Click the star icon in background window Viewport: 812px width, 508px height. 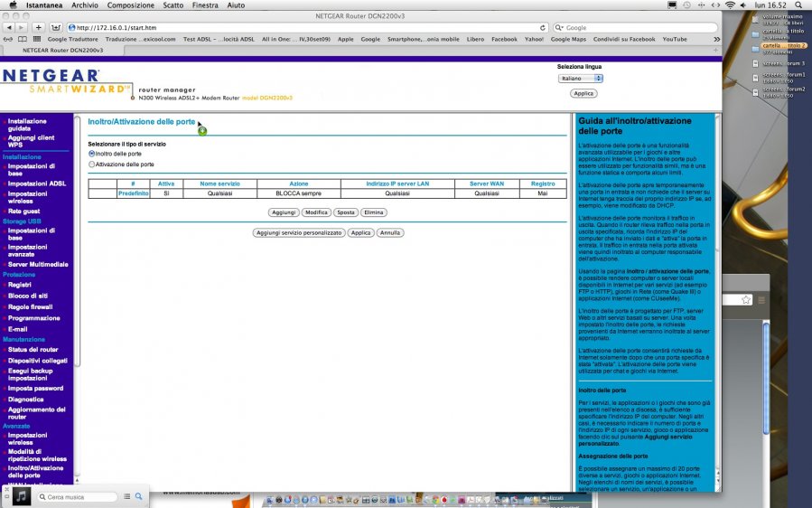(x=746, y=299)
